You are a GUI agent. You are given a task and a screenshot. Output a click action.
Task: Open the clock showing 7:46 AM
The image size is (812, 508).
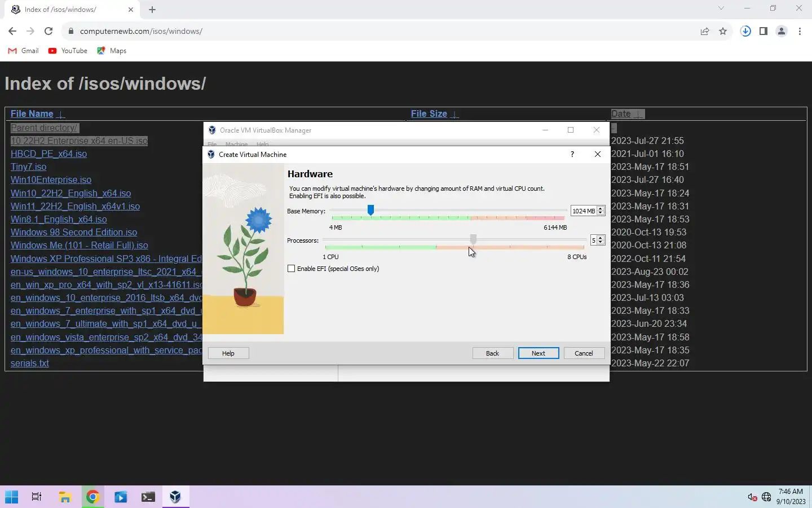tap(791, 497)
